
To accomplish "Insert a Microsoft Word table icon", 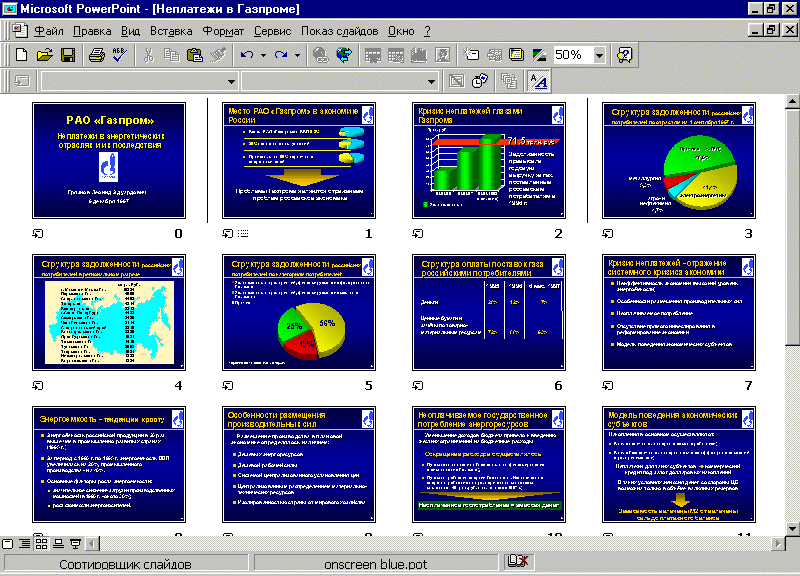I will [x=372, y=55].
